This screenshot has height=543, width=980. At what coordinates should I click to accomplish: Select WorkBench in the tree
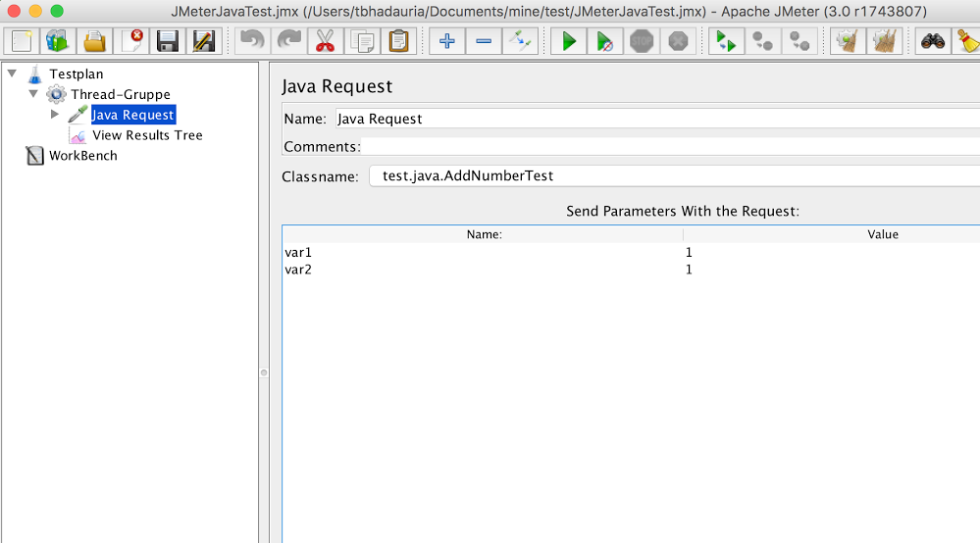[83, 156]
